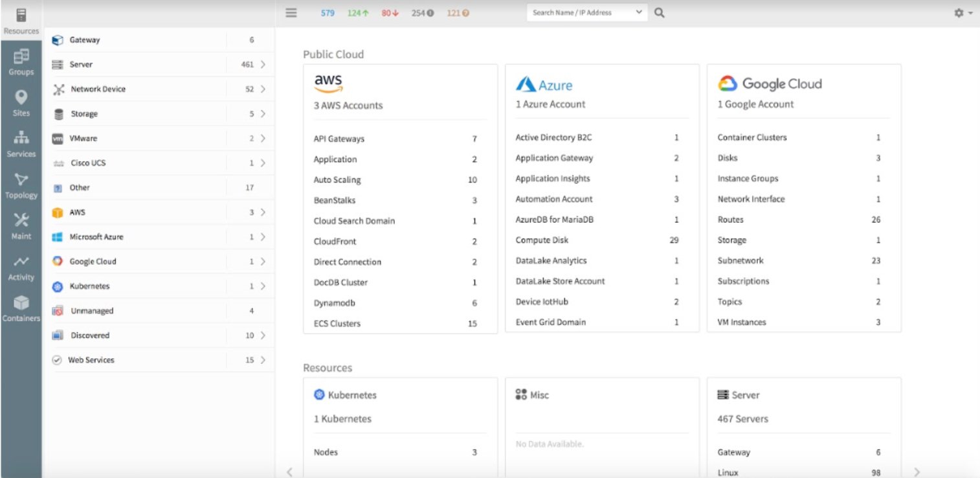Open the Groups sidebar section

21,62
